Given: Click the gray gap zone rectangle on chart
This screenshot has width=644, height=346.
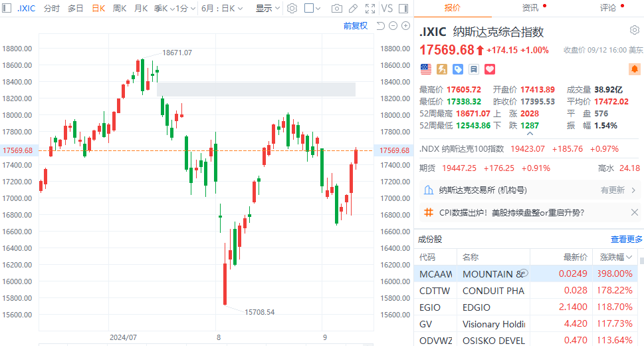Looking at the screenshot, I should tap(257, 89).
